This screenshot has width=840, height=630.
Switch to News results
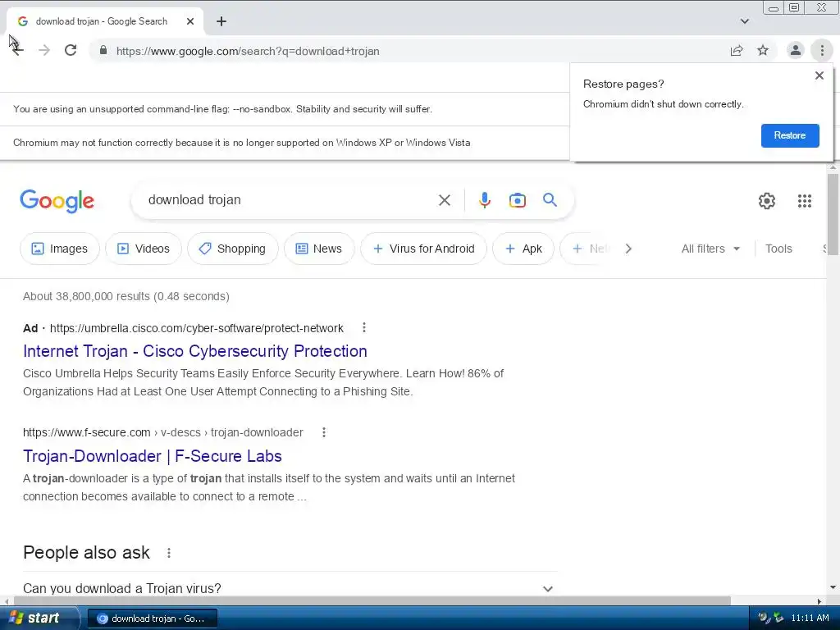[319, 249]
